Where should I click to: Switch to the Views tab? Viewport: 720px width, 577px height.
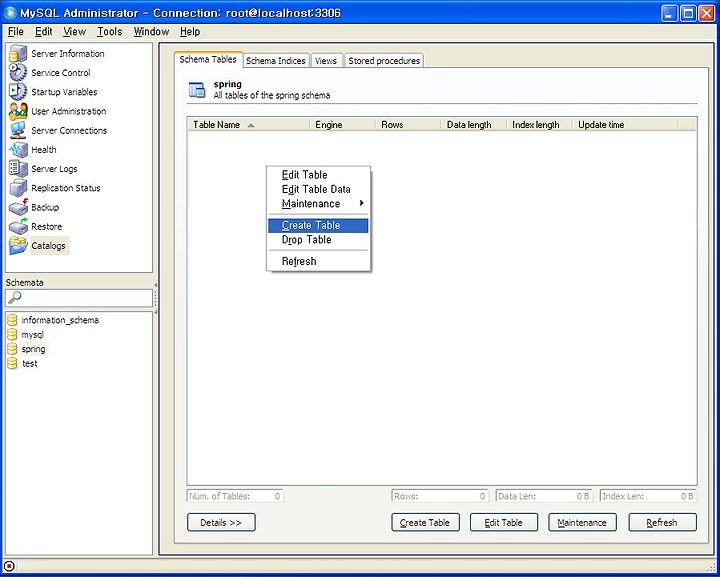[x=326, y=61]
